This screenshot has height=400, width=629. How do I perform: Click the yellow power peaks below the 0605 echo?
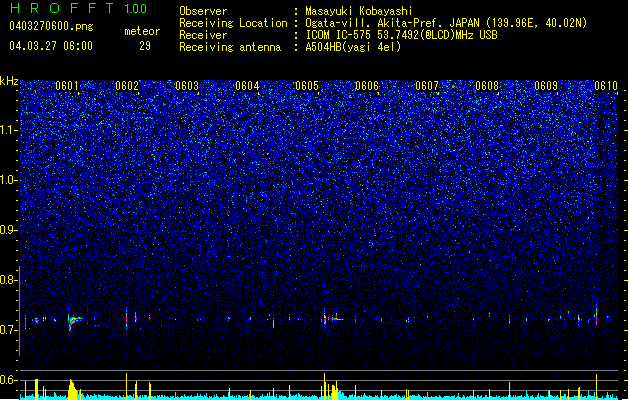[331, 387]
